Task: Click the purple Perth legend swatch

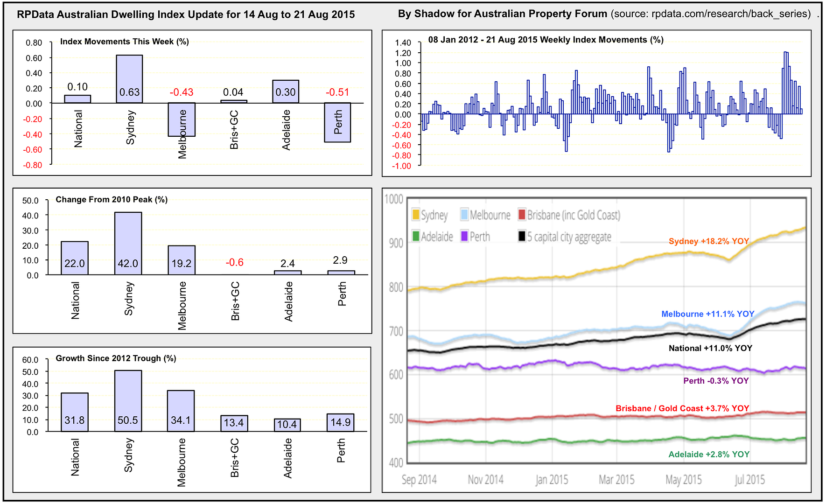Action: (464, 236)
